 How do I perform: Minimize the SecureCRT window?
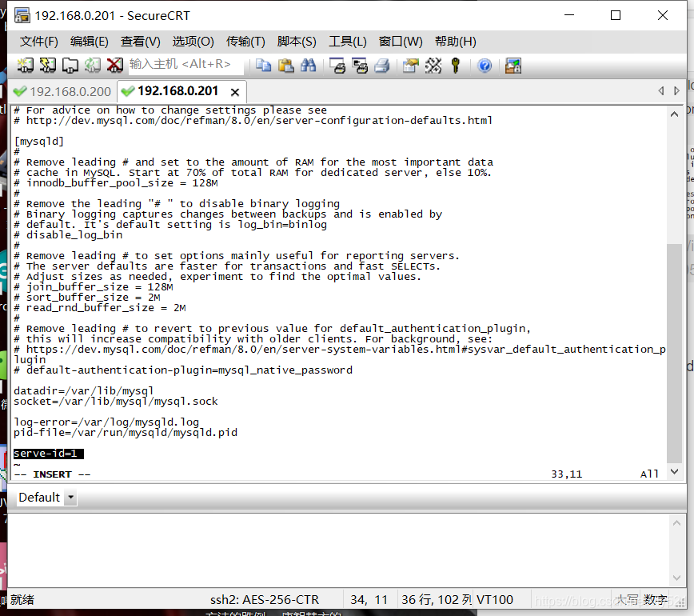(569, 15)
